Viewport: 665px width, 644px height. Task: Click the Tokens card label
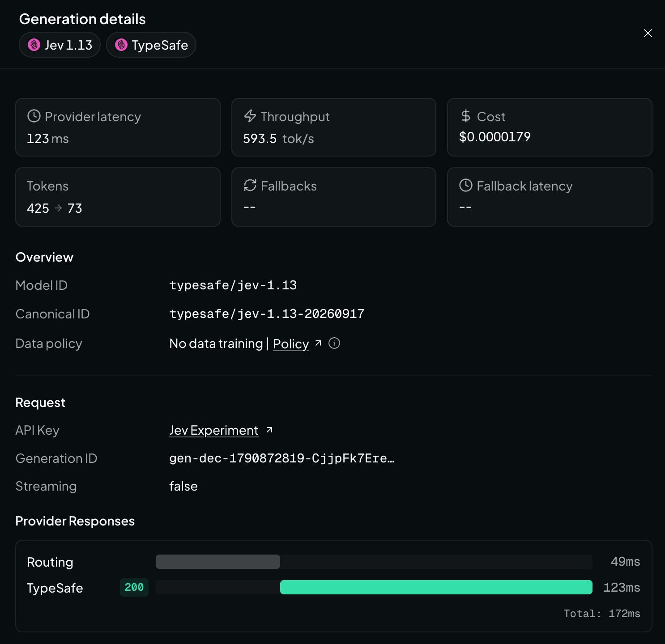[48, 186]
